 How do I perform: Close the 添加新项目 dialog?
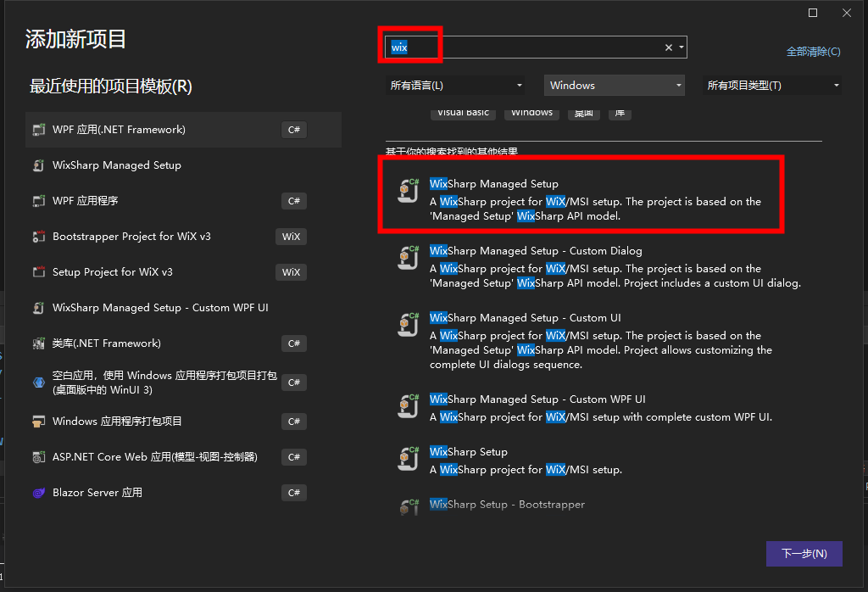point(847,13)
